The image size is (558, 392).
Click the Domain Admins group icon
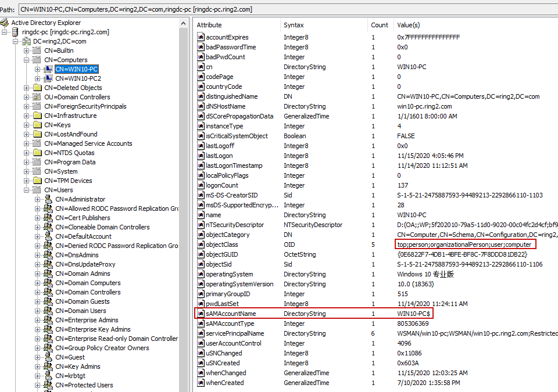(49, 274)
